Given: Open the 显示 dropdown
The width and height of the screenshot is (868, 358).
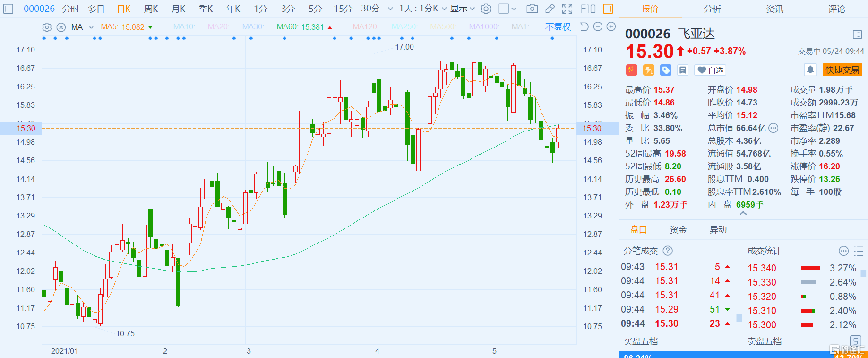Looking at the screenshot, I should click(x=462, y=9).
